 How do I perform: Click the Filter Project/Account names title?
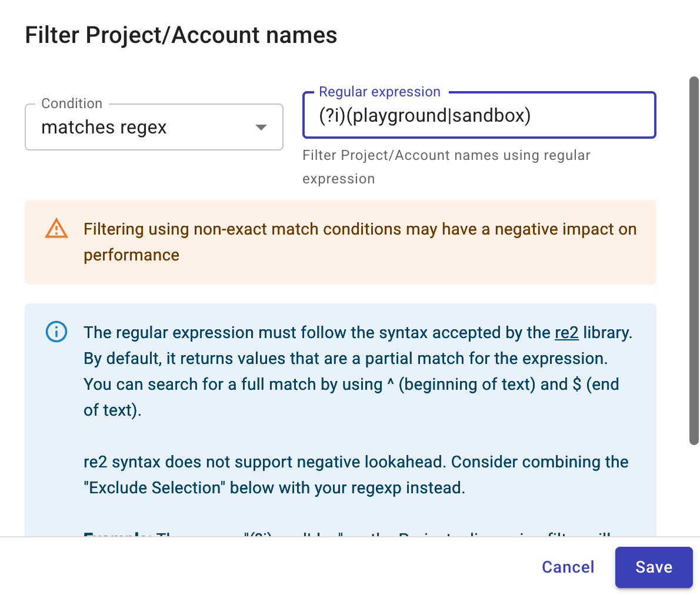181,35
